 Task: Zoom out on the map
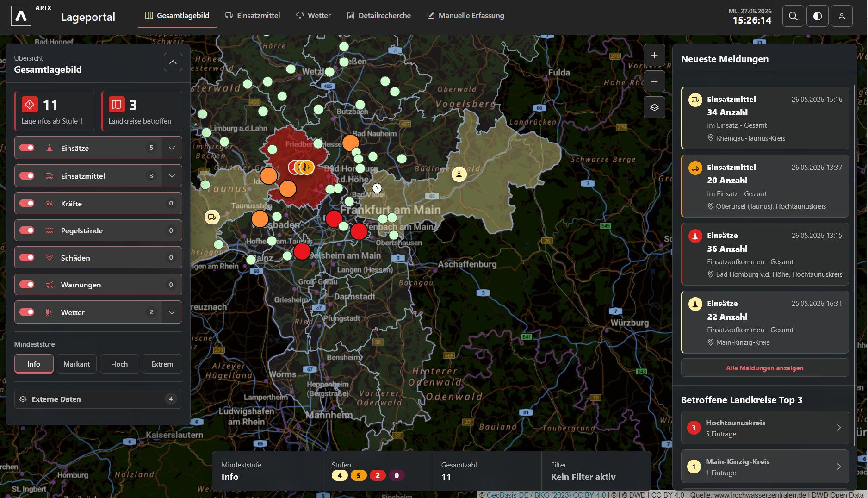[x=654, y=81]
